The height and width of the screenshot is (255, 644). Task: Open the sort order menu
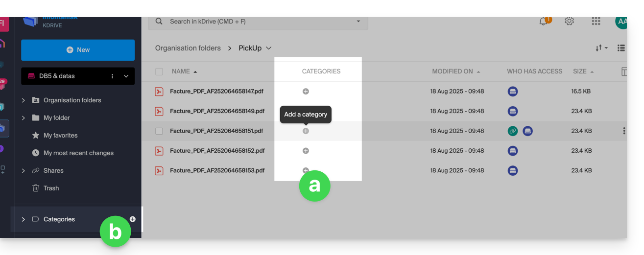(601, 48)
